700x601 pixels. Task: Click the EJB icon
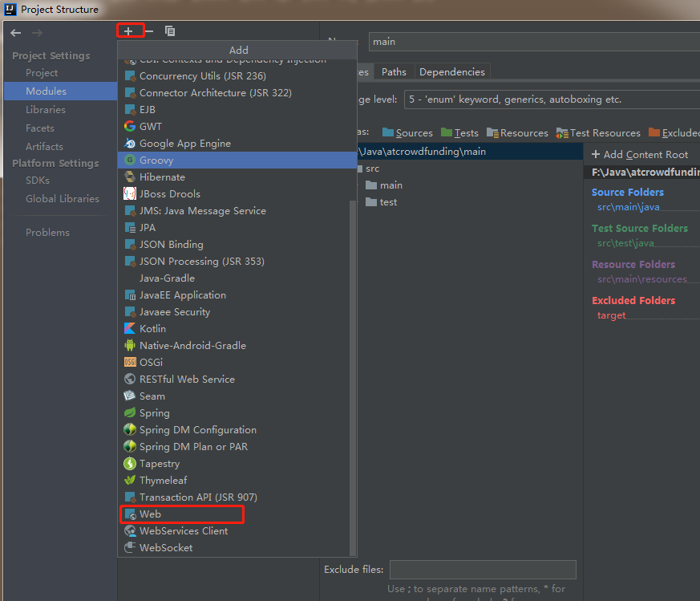point(130,110)
